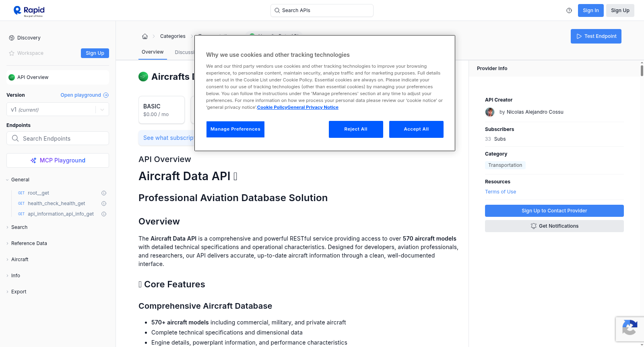This screenshot has width=644, height=347.
Task: Click Reject All cookies
Action: [356, 129]
